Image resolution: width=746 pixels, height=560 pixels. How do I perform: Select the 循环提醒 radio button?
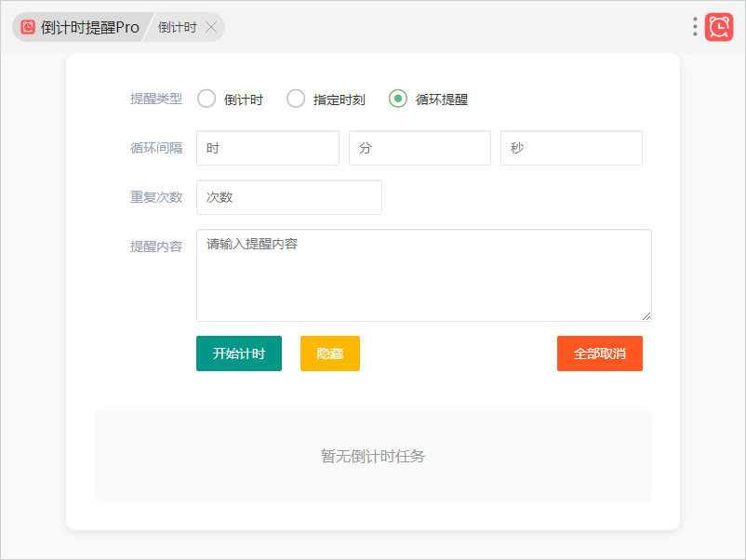click(x=398, y=99)
